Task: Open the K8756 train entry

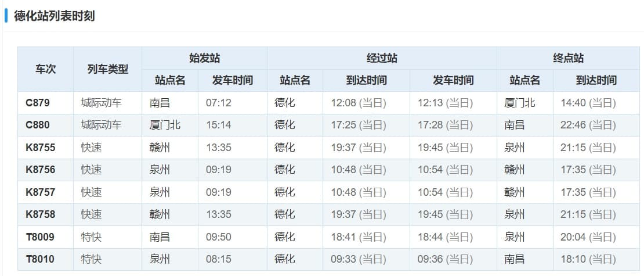Action: coord(41,170)
